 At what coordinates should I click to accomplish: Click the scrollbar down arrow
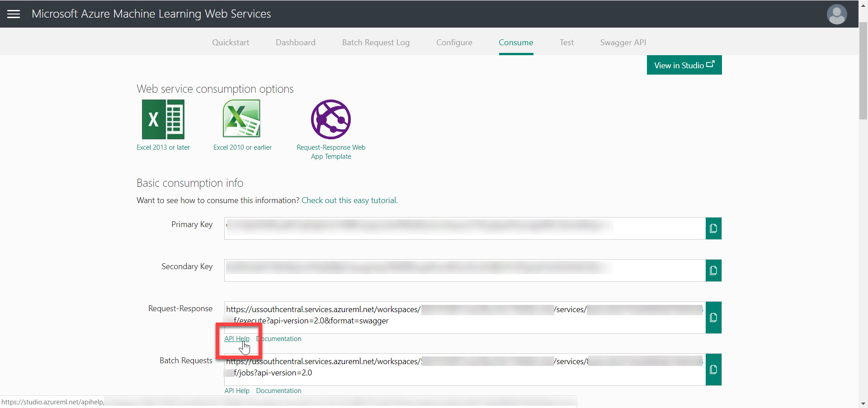[x=863, y=403]
